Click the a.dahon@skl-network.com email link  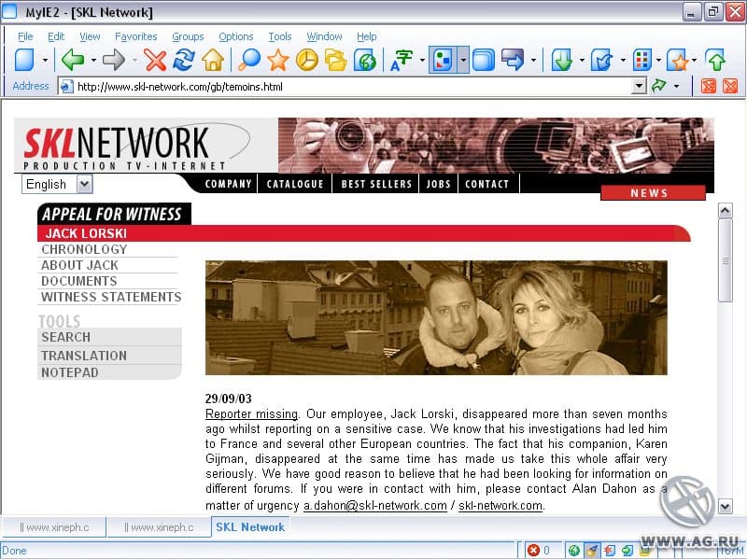tap(375, 506)
